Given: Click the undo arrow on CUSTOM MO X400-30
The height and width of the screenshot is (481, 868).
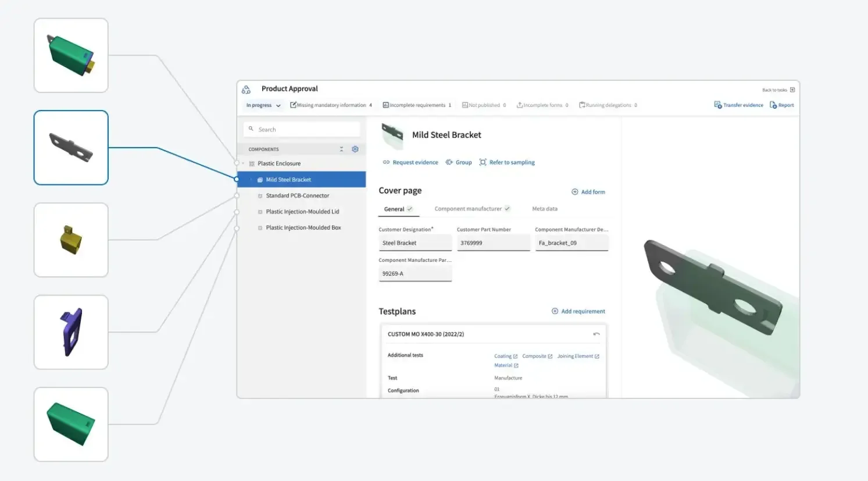Looking at the screenshot, I should click(x=596, y=334).
